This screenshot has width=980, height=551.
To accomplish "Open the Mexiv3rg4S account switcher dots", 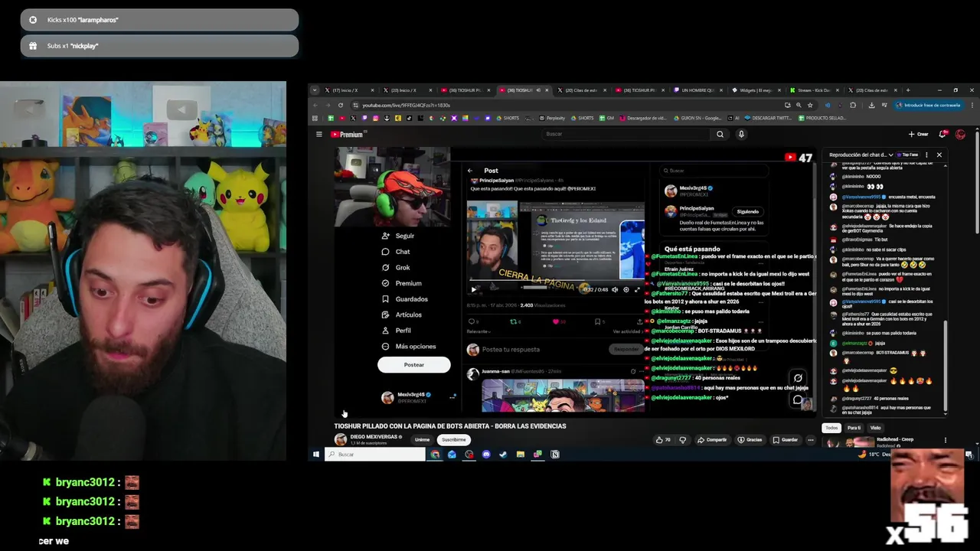I will click(x=452, y=396).
